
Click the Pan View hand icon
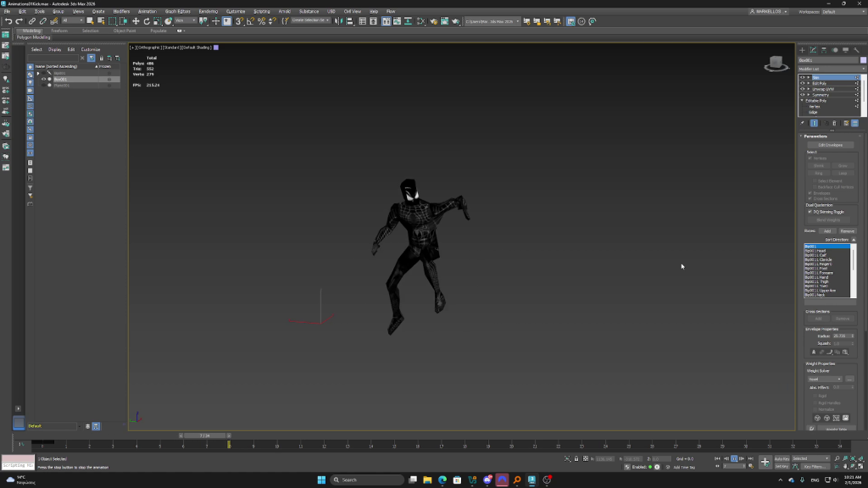click(845, 467)
